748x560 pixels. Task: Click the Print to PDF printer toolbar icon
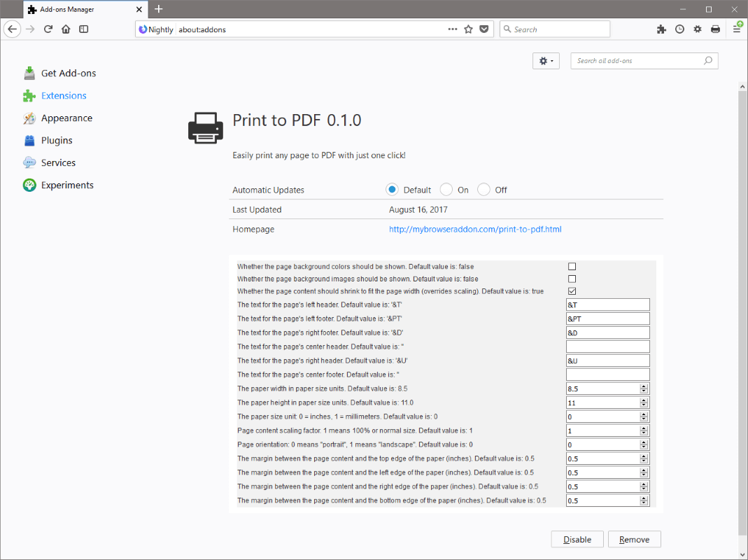[x=715, y=29]
